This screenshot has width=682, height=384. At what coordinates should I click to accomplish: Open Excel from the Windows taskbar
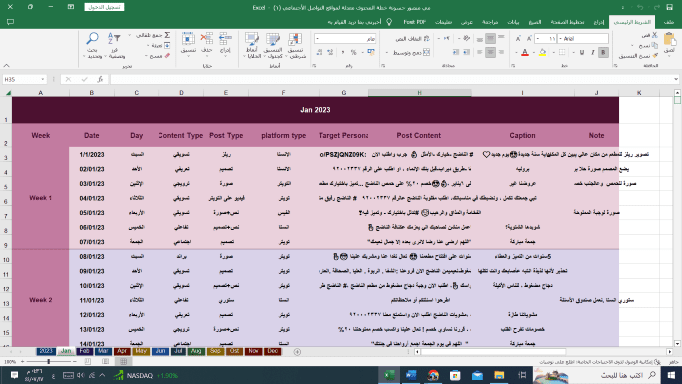389,375
